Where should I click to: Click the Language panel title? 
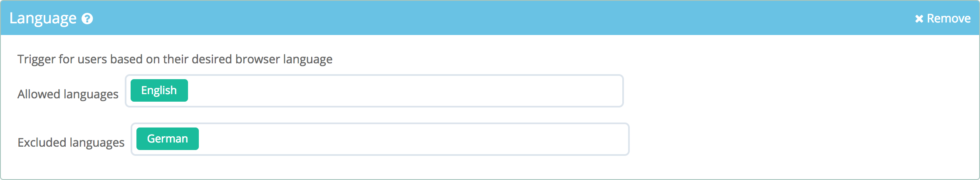pyautogui.click(x=43, y=19)
